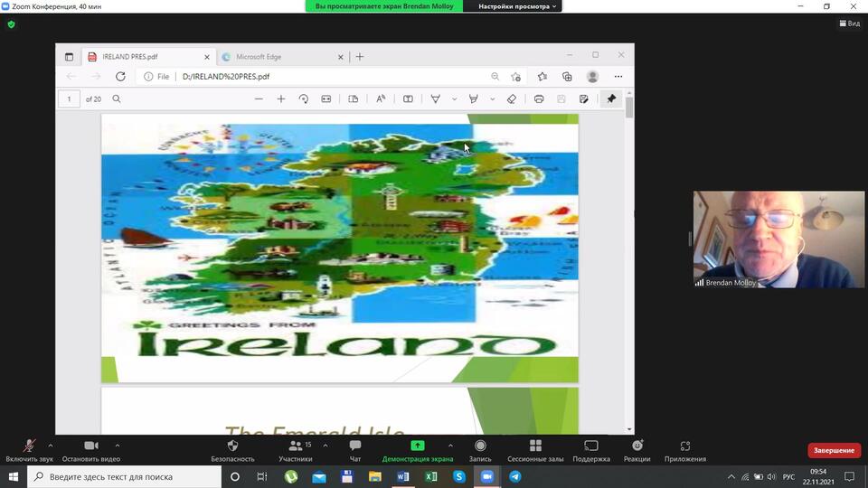Zoom in PDF with plus button
The image size is (868, 488).
[x=281, y=99]
